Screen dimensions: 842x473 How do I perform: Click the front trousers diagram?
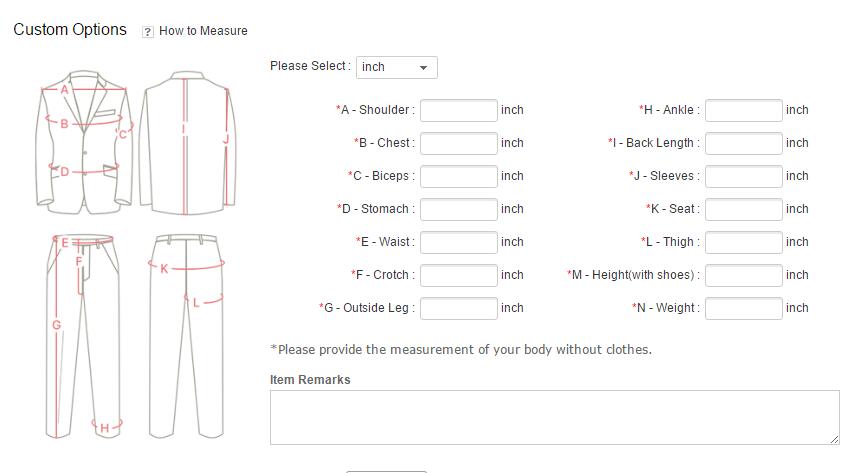pyautogui.click(x=84, y=335)
